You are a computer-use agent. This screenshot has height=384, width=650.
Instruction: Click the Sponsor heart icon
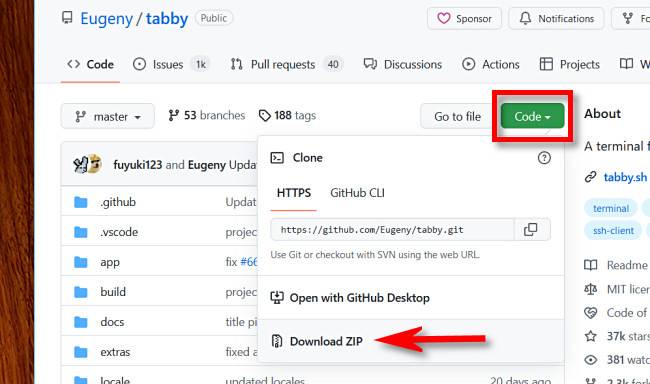(444, 18)
